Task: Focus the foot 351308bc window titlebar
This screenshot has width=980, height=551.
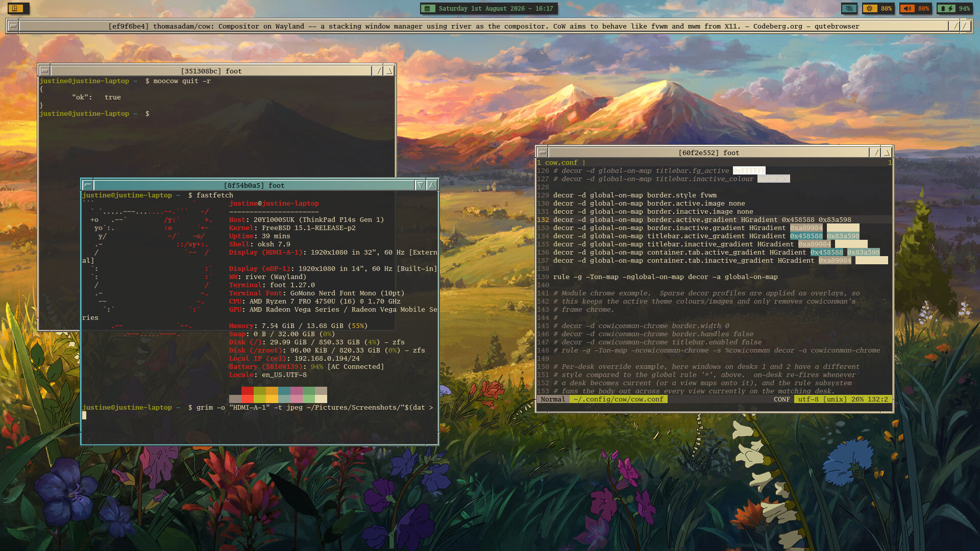Action: (x=211, y=71)
